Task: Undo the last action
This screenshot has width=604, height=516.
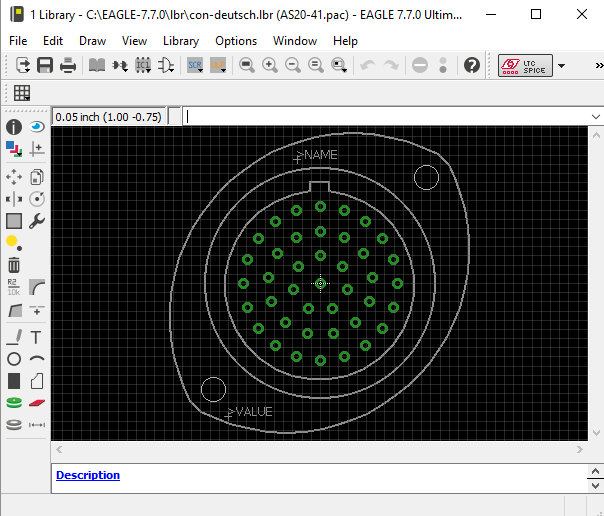Action: click(368, 65)
